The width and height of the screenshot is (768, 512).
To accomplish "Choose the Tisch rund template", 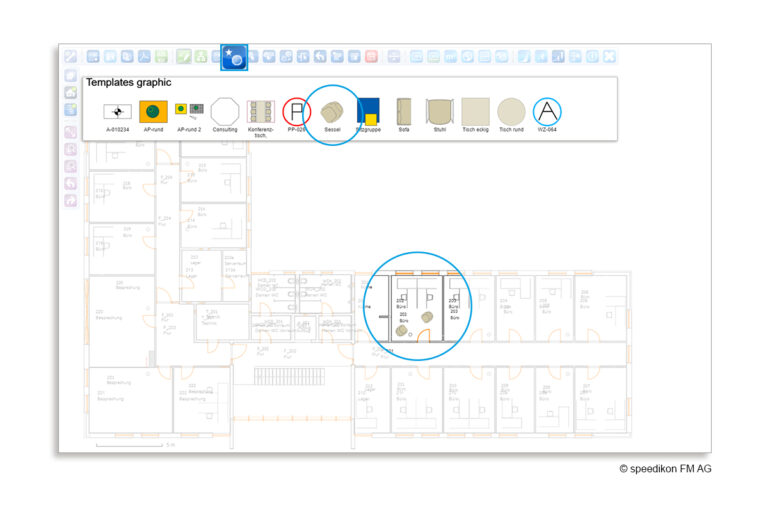I will (511, 111).
